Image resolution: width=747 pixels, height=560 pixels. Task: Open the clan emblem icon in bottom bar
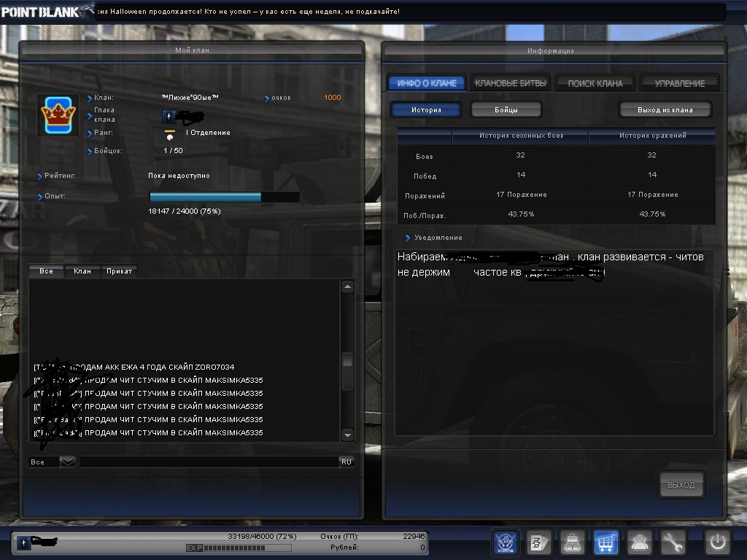(x=506, y=542)
